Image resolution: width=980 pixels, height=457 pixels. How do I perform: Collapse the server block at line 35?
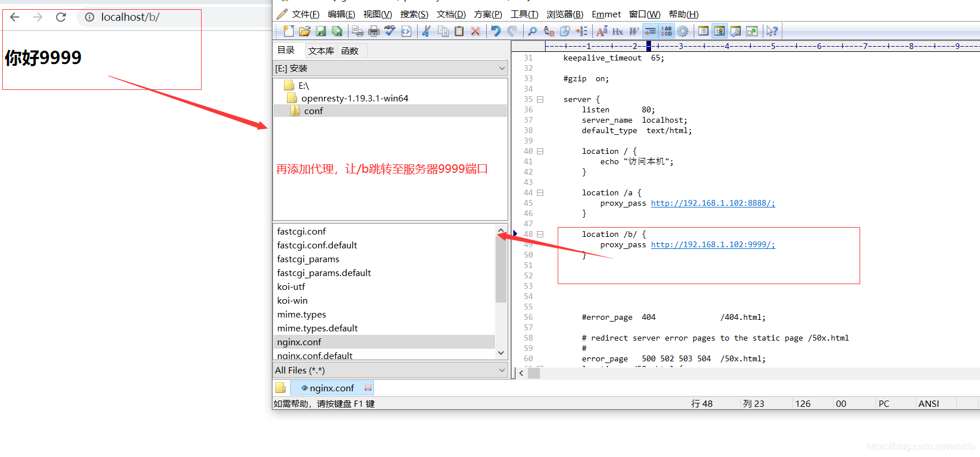540,99
